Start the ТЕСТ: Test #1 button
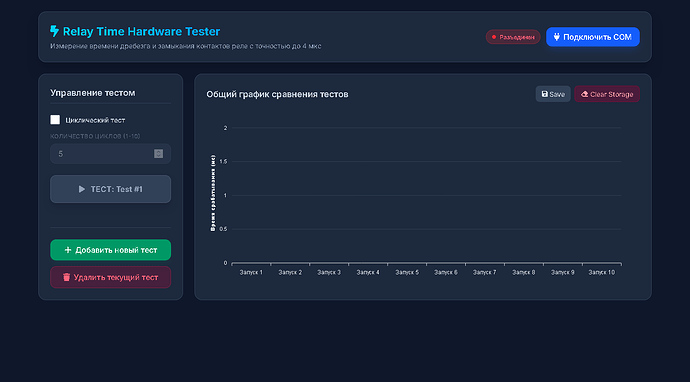Image resolution: width=690 pixels, height=382 pixels. point(110,189)
